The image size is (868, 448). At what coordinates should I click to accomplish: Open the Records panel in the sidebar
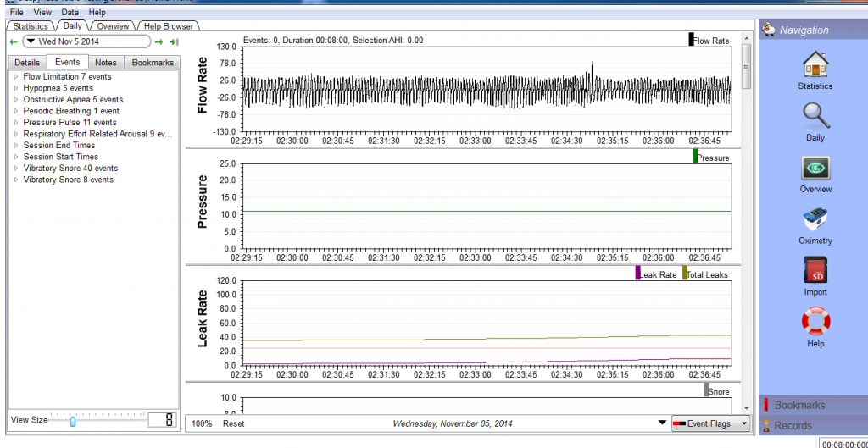tap(812, 425)
